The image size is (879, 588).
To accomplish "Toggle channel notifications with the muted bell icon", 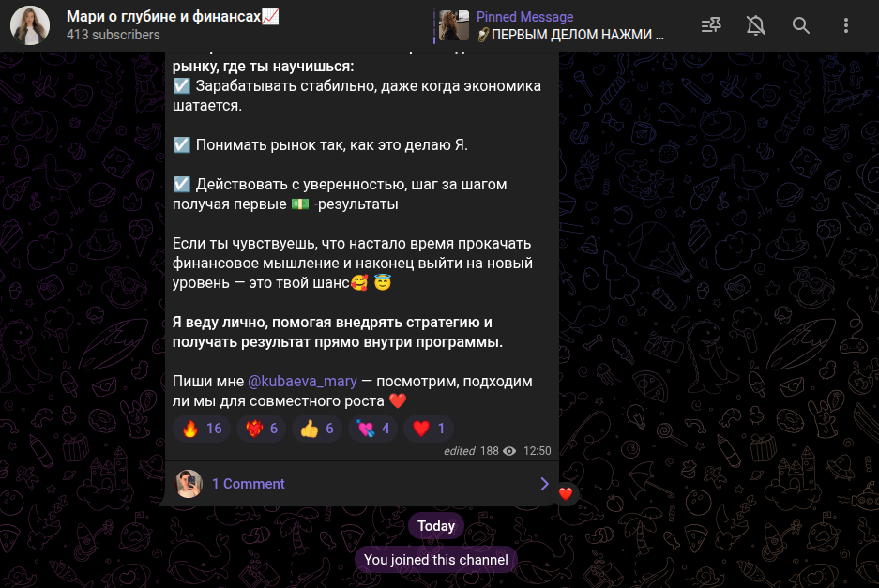I will (756, 25).
